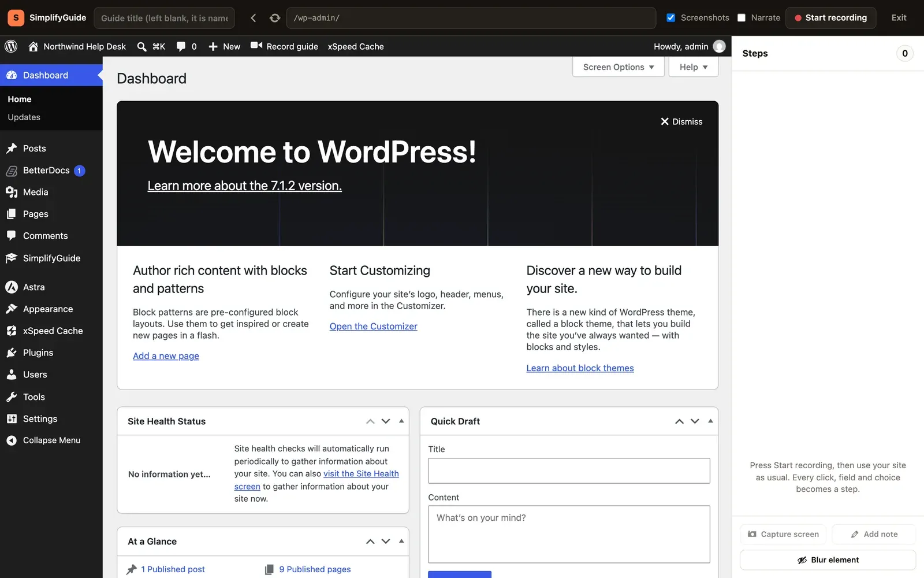Click the Capture screen button
924x578 pixels.
[x=783, y=535]
